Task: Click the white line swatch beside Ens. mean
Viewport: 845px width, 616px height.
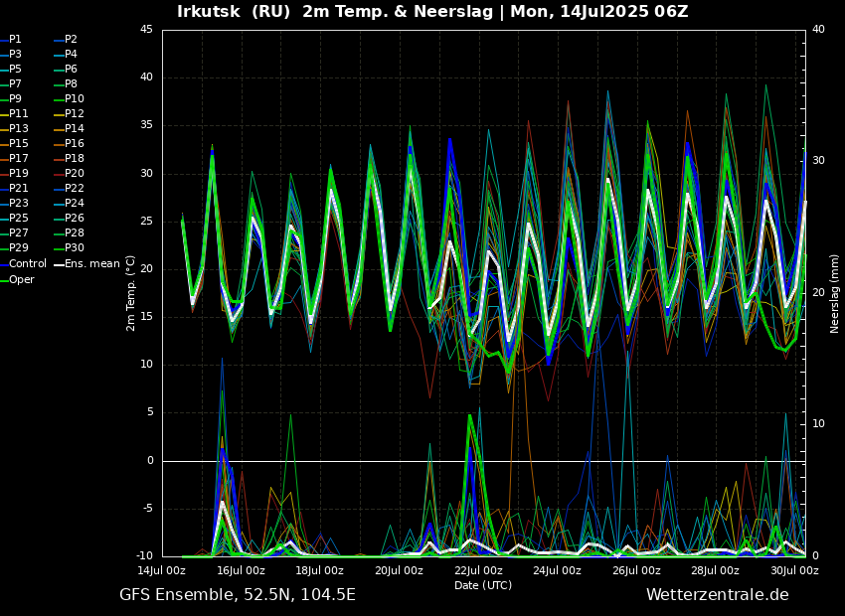Action: coord(59,264)
